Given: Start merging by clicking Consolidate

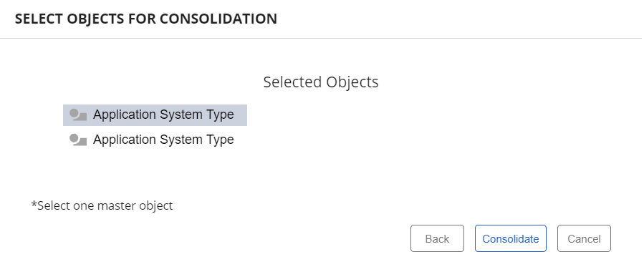Looking at the screenshot, I should pyautogui.click(x=511, y=238).
